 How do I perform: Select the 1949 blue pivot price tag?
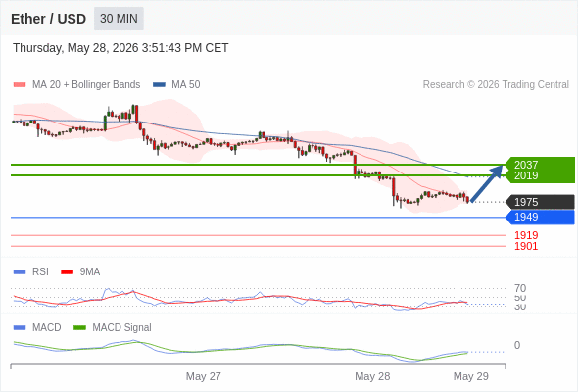(540, 217)
